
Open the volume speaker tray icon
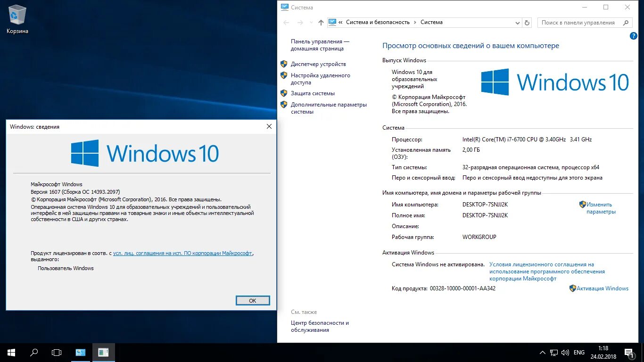565,353
